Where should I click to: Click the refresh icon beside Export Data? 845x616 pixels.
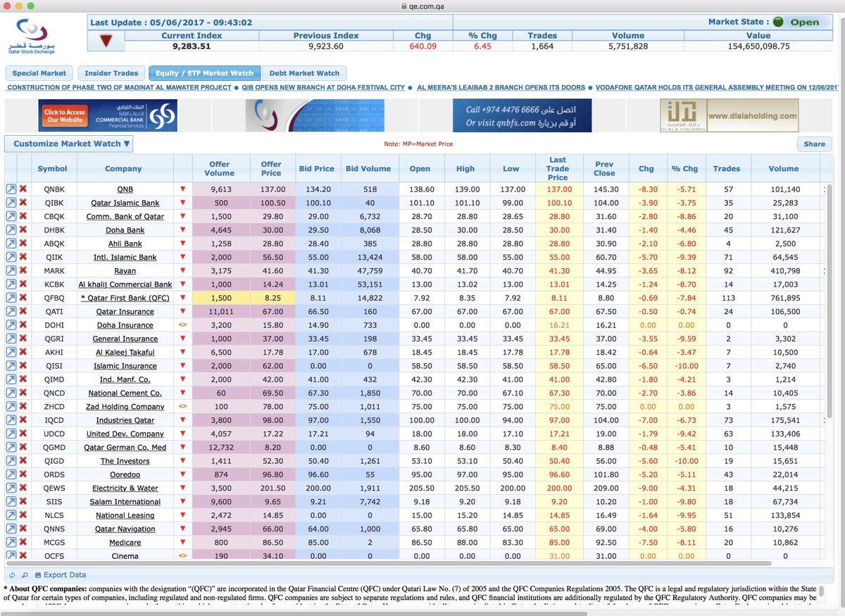(12, 574)
